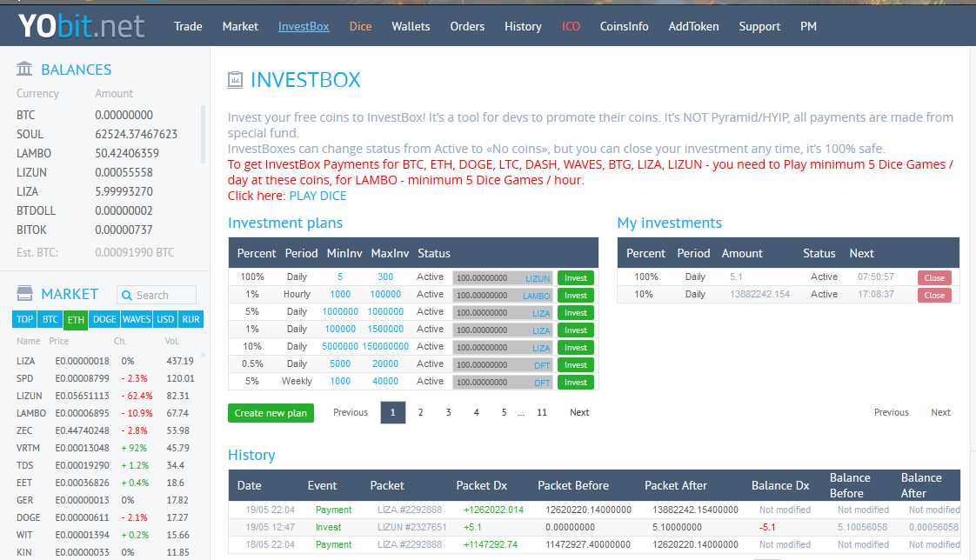Image resolution: width=976 pixels, height=560 pixels.
Task: Select the DOGE market tab
Action: [104, 319]
